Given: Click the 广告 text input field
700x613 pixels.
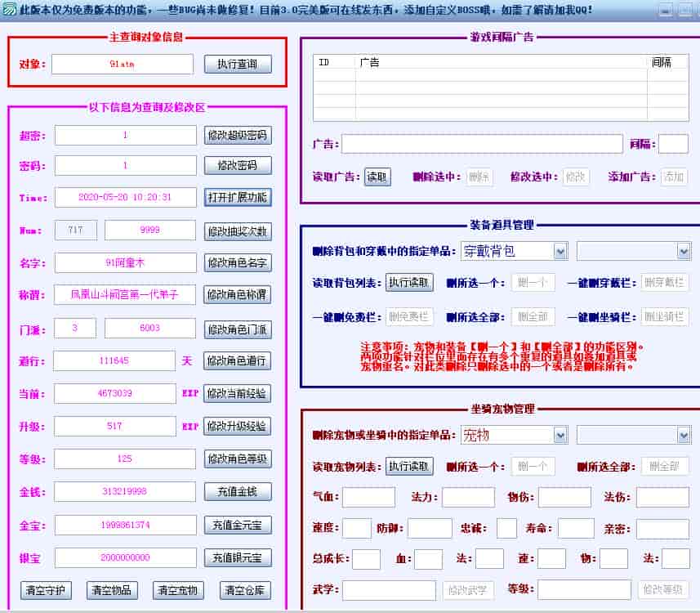Looking at the screenshot, I should pyautogui.click(x=482, y=144).
